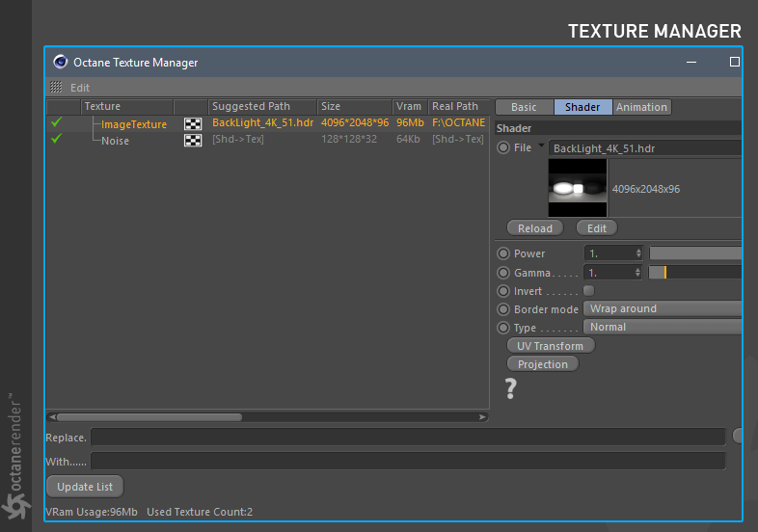Image resolution: width=758 pixels, height=532 pixels.
Task: Adjust the Power slider bar
Action: click(695, 253)
